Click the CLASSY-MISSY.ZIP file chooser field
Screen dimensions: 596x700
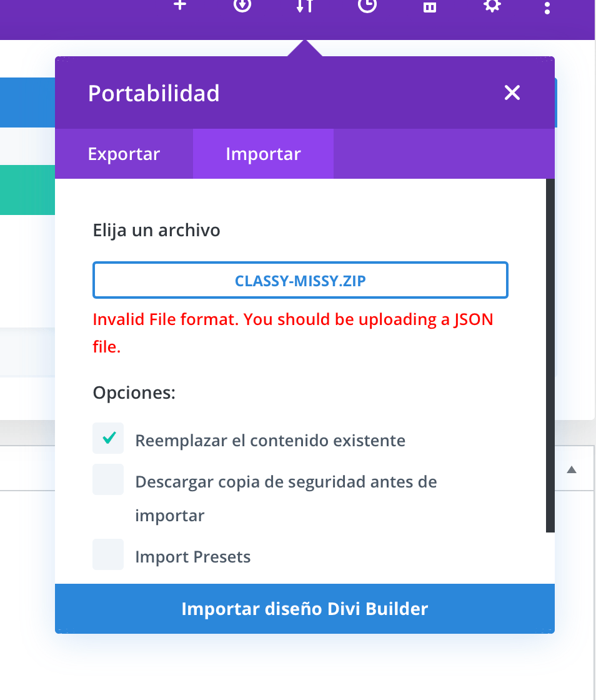point(300,280)
